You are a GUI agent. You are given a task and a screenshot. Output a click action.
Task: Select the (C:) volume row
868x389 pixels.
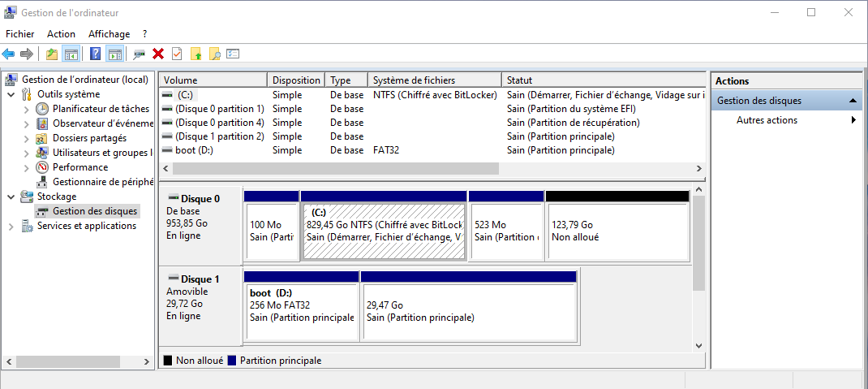(433, 95)
